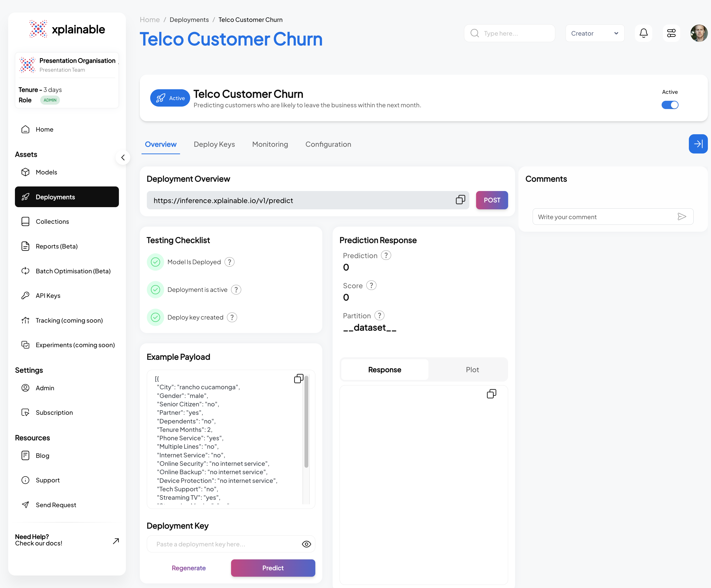Screen dimensions: 711x588
Task: Collapse the comments panel with arrow button
Action: pyautogui.click(x=698, y=144)
